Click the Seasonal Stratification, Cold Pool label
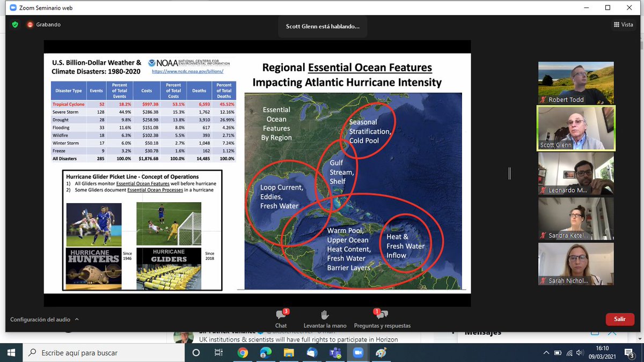 coord(370,131)
